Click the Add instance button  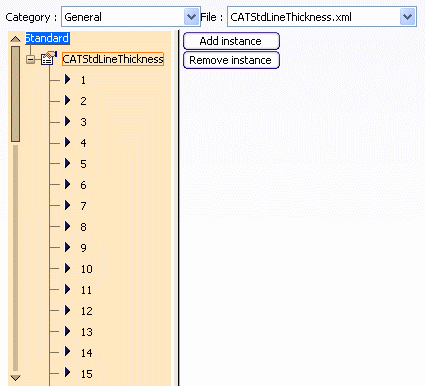coord(231,41)
